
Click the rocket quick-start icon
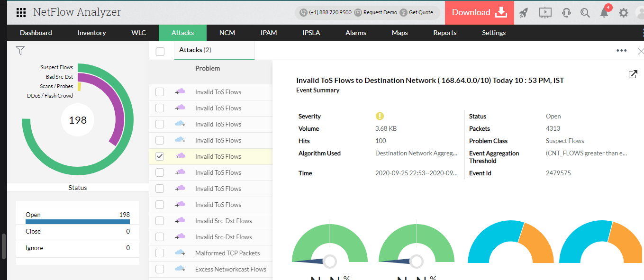point(524,13)
